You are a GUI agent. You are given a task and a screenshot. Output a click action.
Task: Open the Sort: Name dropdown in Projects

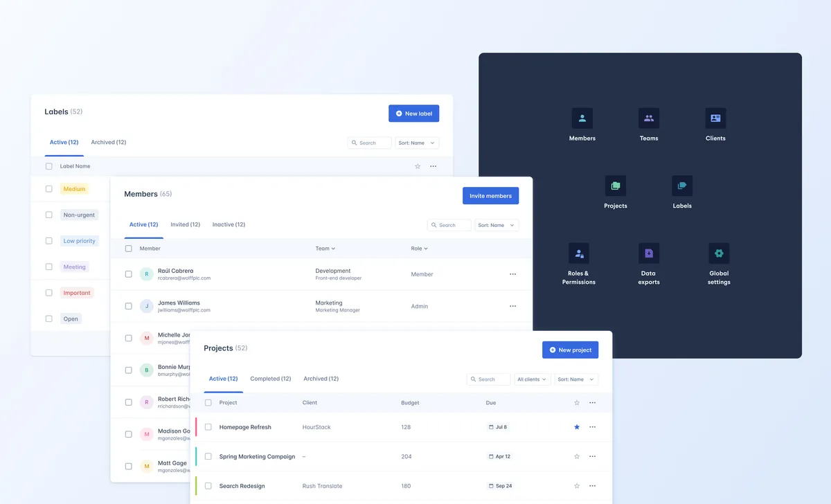click(x=575, y=379)
